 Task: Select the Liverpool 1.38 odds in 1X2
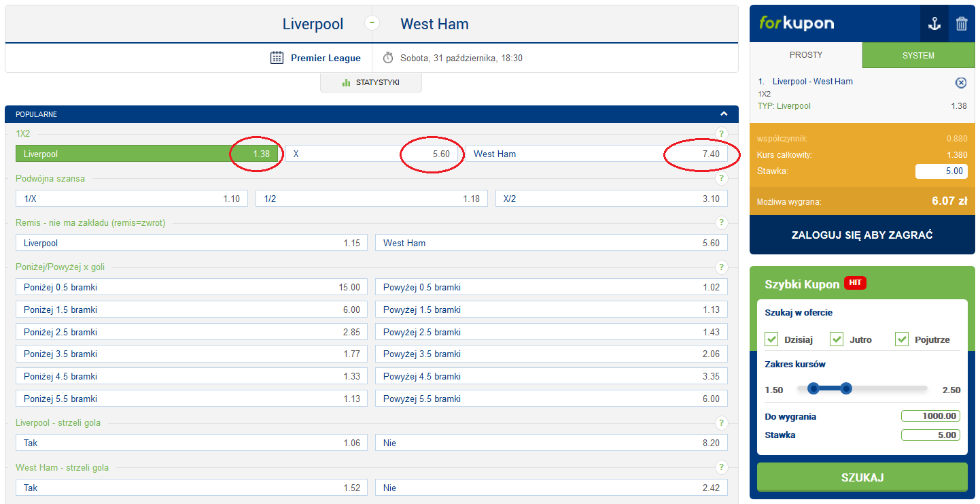tap(147, 154)
